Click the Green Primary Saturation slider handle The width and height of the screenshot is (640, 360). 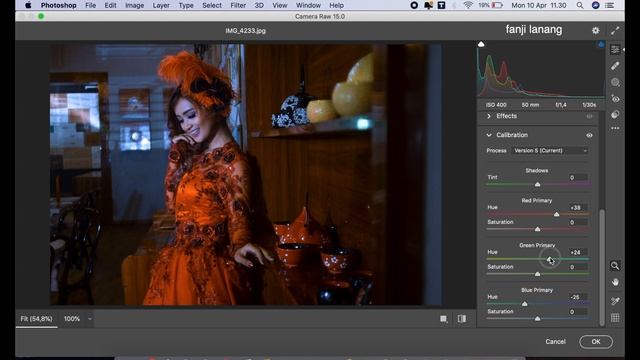(x=538, y=274)
